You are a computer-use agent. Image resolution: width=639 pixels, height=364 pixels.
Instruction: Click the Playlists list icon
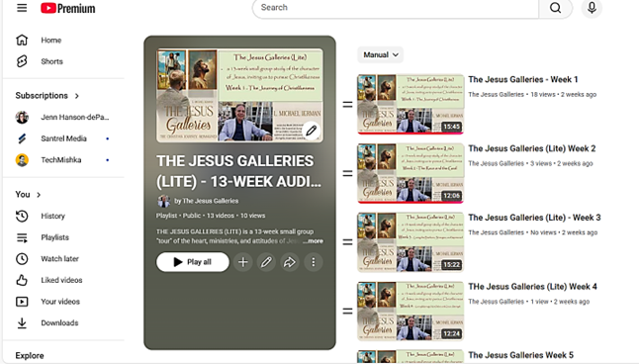[x=22, y=237]
